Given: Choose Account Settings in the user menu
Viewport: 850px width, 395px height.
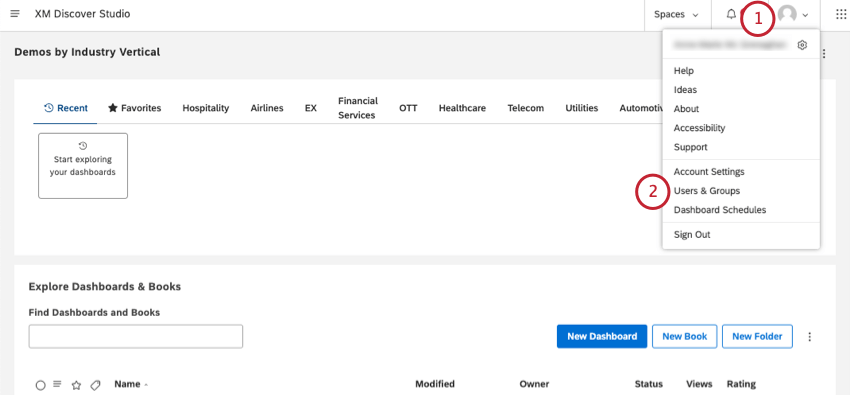Looking at the screenshot, I should (709, 172).
